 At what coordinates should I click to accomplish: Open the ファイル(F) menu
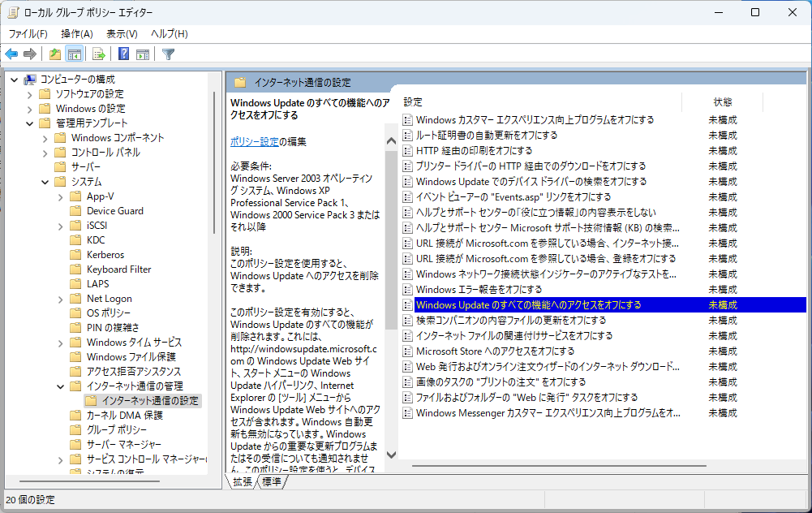pyautogui.click(x=28, y=33)
